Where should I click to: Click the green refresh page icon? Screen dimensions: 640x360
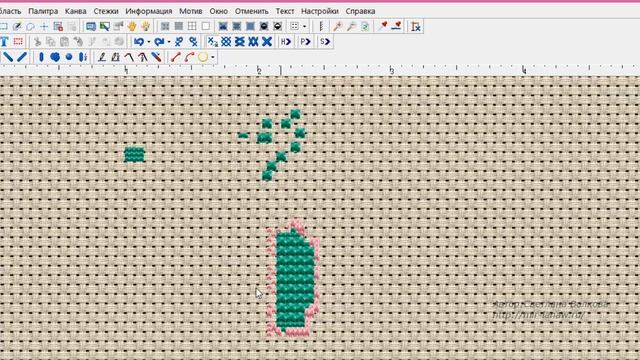pos(365,27)
